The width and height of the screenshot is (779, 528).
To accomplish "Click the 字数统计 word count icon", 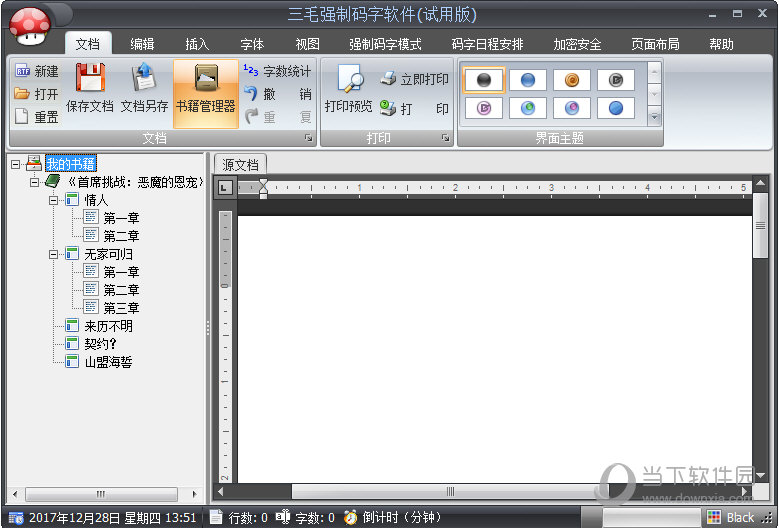I will pyautogui.click(x=251, y=70).
